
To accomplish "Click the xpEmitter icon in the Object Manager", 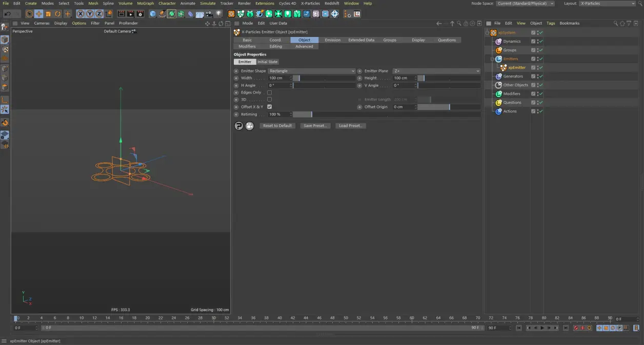I will [x=503, y=67].
